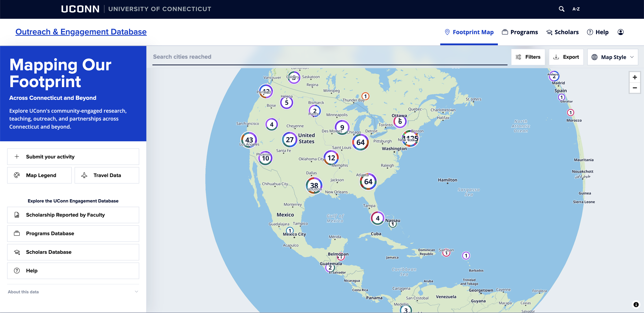
Task: Click the Los Angeles cluster marker 43
Action: point(249,140)
